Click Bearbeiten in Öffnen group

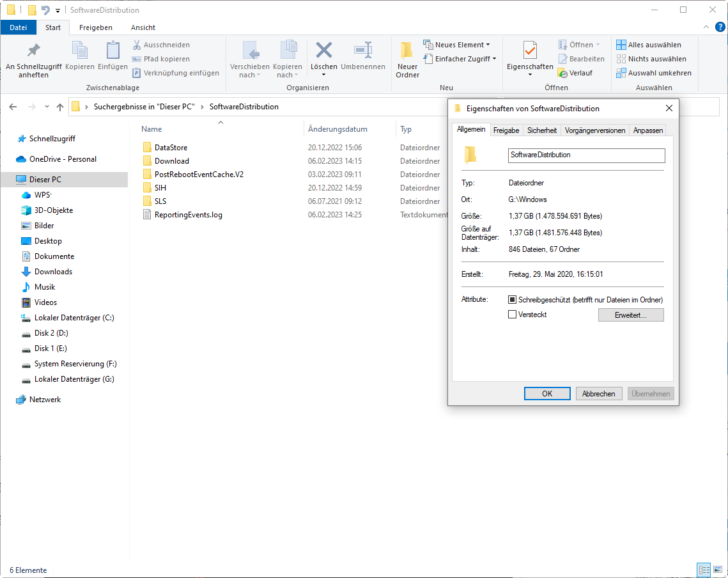[581, 59]
